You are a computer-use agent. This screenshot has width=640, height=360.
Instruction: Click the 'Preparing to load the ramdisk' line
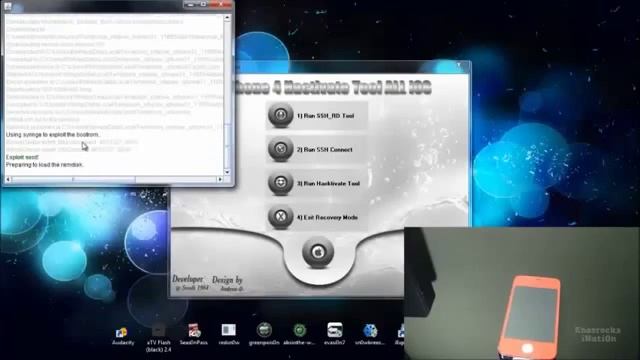(44, 164)
